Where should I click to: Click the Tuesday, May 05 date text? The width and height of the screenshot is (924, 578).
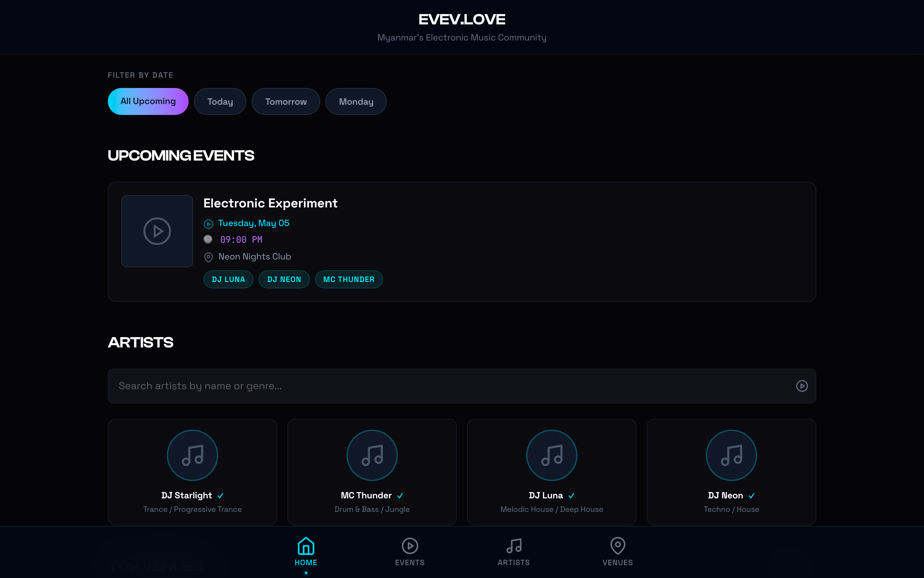click(x=254, y=223)
